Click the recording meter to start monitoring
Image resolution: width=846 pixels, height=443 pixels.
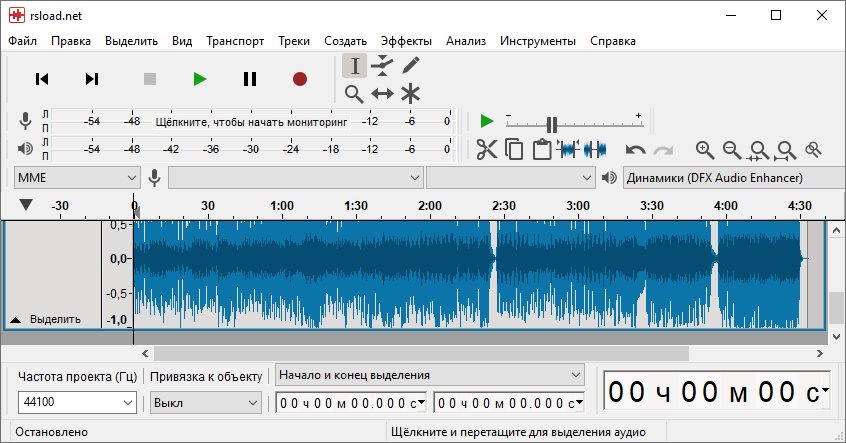tap(250, 121)
